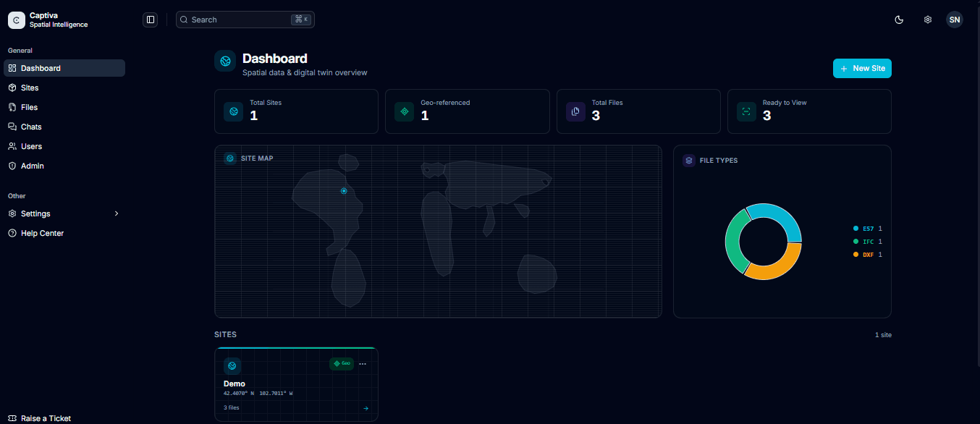Click the Total Sites card icon
This screenshot has height=424, width=980.
[x=234, y=111]
